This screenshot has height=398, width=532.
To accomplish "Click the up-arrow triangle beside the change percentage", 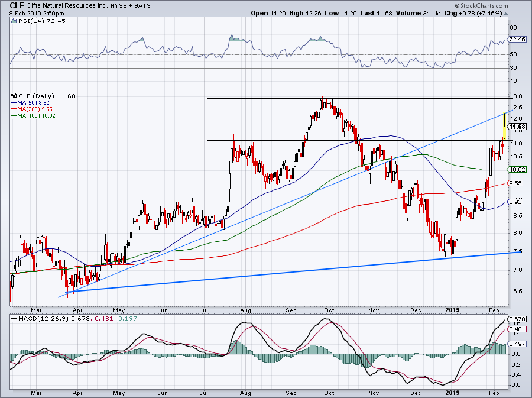I will pyautogui.click(x=506, y=14).
